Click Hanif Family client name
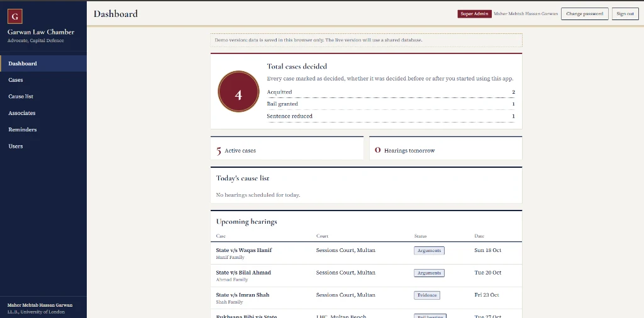 pyautogui.click(x=230, y=258)
